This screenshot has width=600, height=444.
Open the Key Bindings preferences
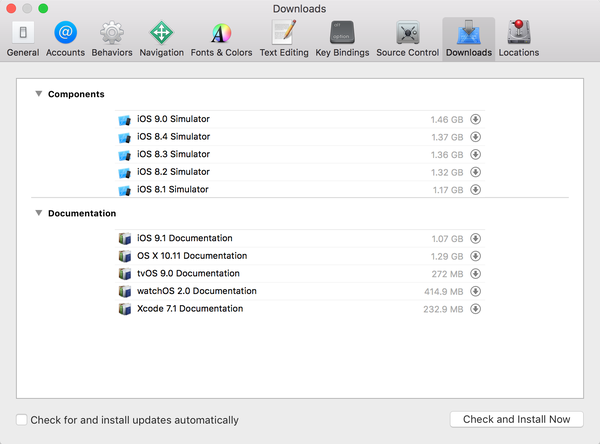(342, 39)
